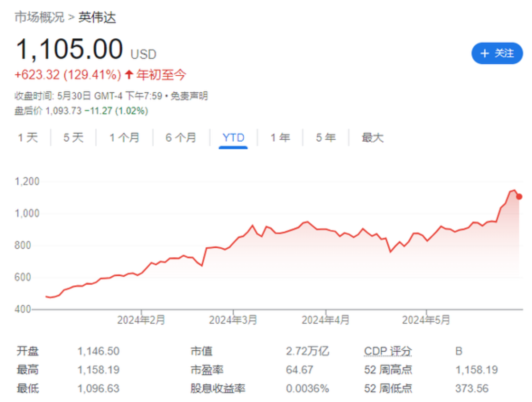532x402 pixels.
Task: Click the 52 周低点 value 373.56
Action: [471, 388]
